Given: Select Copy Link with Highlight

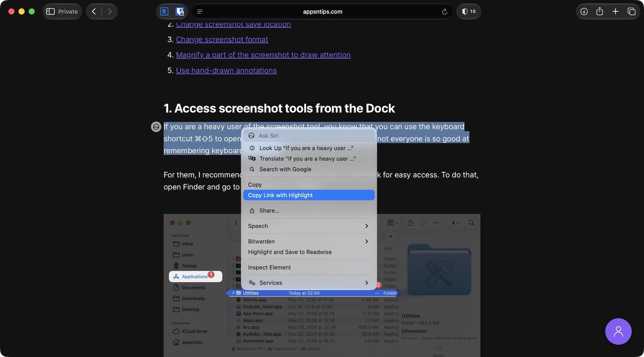Looking at the screenshot, I should (309, 195).
